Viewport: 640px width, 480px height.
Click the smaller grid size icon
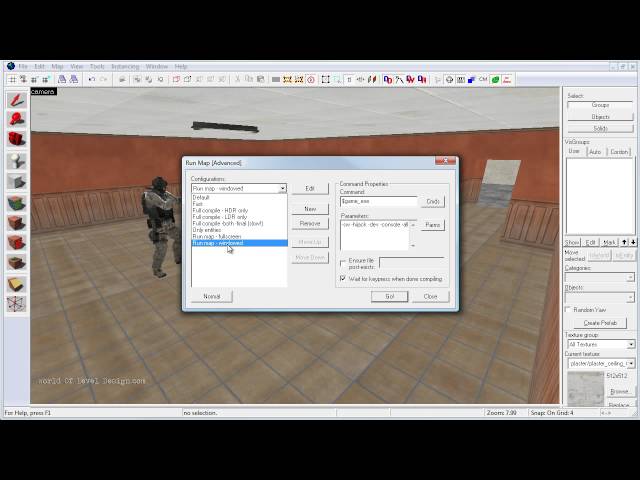coord(34,80)
